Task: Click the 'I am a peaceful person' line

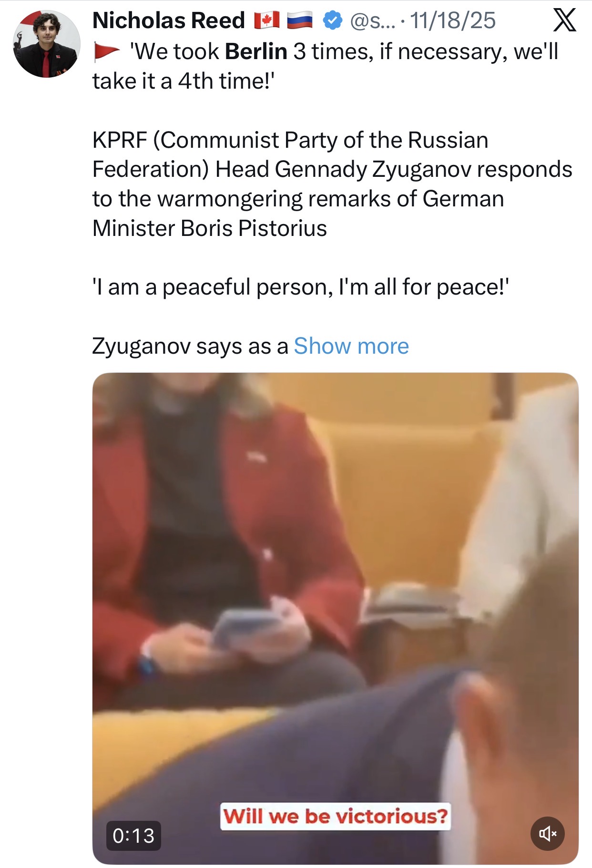Action: click(x=301, y=287)
